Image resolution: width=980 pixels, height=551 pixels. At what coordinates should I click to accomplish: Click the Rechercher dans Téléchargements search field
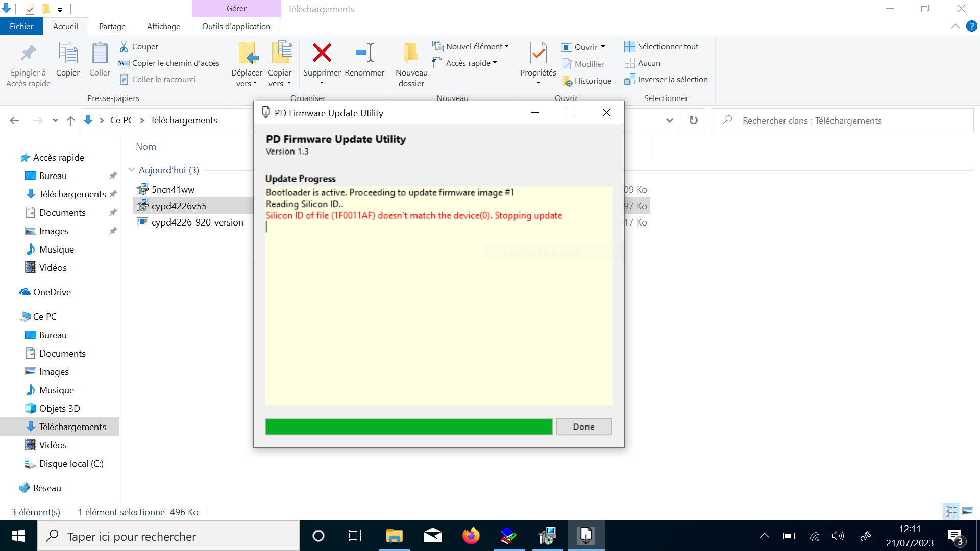click(847, 120)
